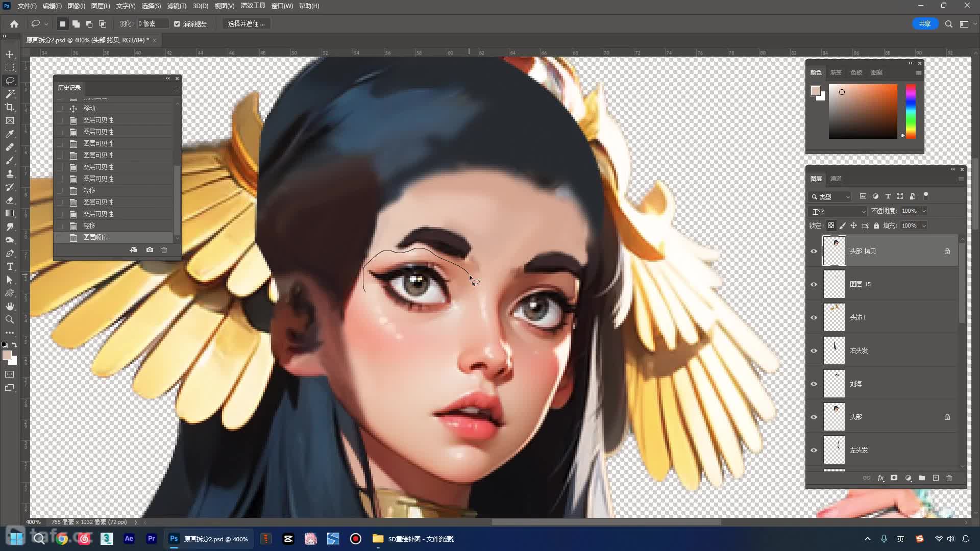
Task: Create new adjustment layer
Action: tap(908, 478)
